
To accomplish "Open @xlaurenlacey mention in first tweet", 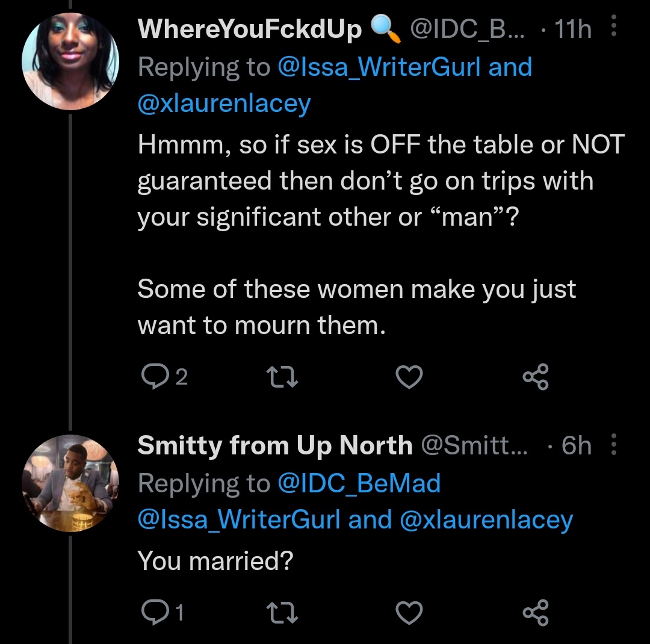I will (224, 104).
